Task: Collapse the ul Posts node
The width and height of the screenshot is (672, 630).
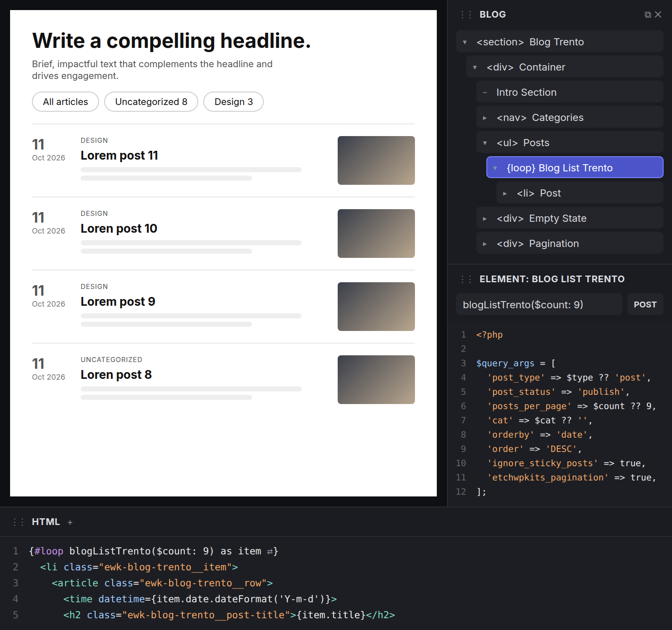Action: pyautogui.click(x=485, y=143)
